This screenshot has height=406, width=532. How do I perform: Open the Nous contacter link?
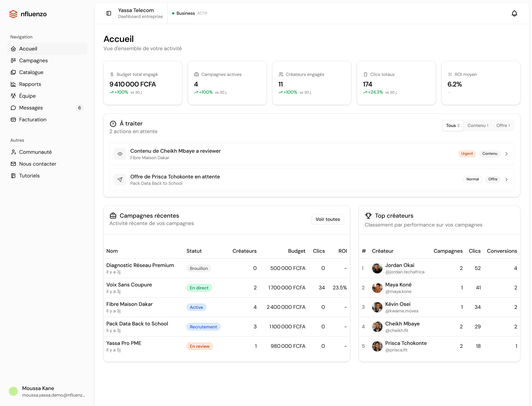pyautogui.click(x=47, y=164)
